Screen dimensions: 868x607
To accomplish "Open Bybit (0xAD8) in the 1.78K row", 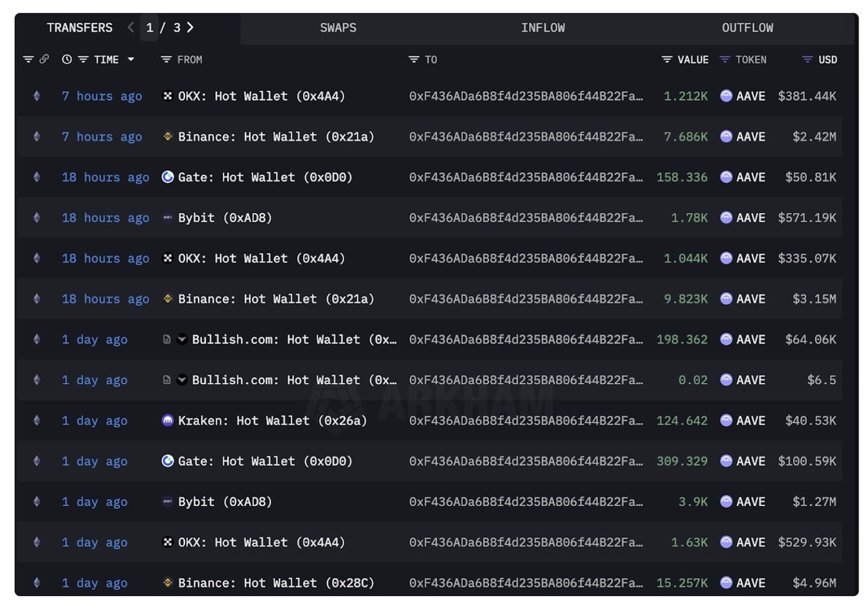I will [225, 218].
